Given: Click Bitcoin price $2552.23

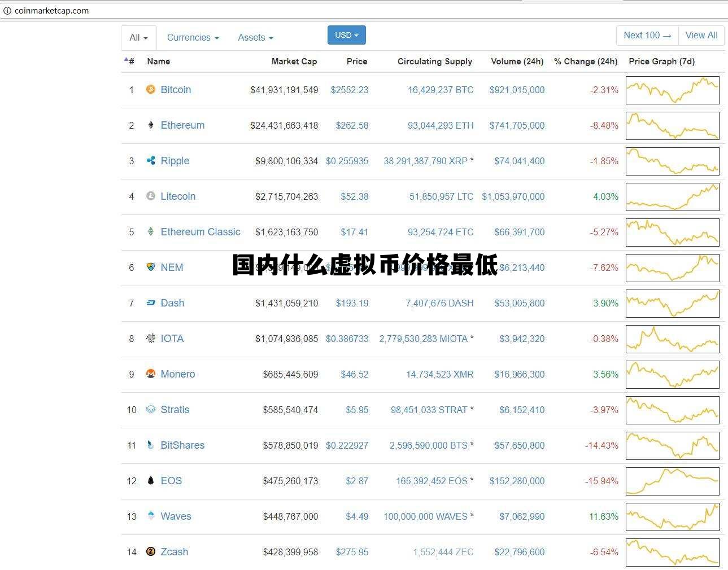Looking at the screenshot, I should pyautogui.click(x=350, y=89).
